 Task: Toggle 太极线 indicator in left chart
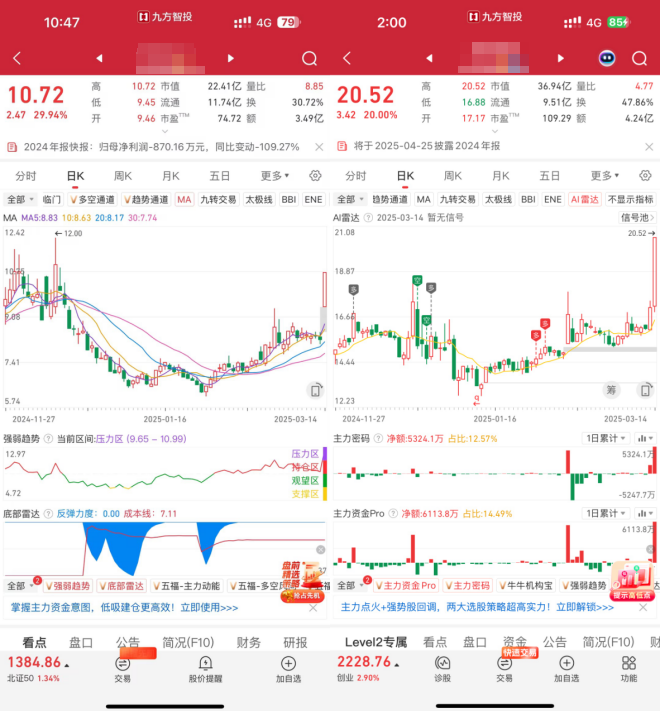point(259,200)
